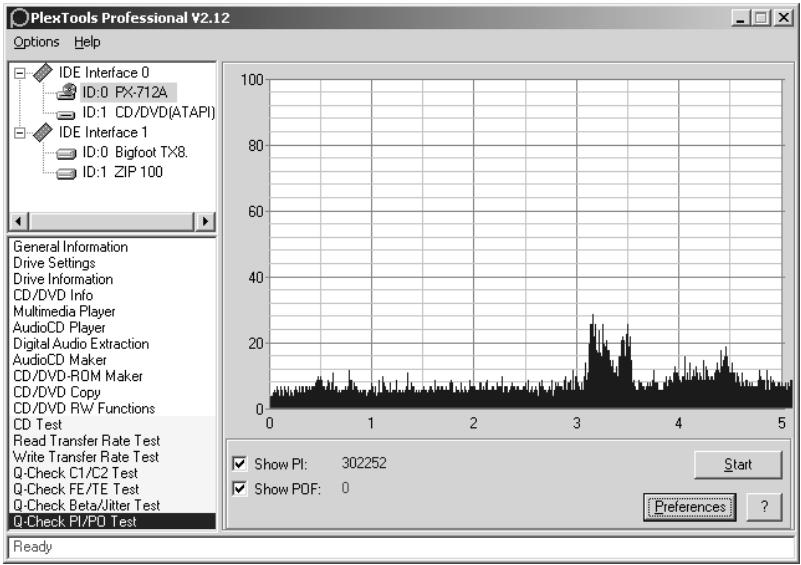
Task: Minimize the PlexTools window
Action: [740, 18]
